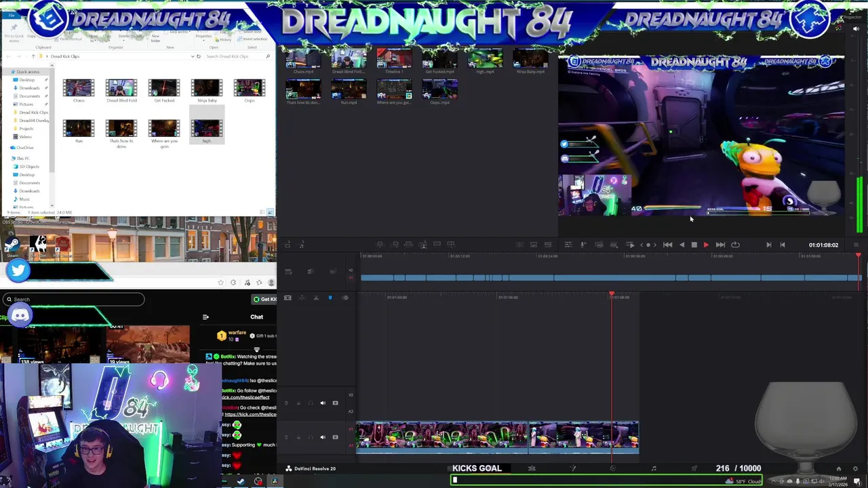Image resolution: width=868 pixels, height=488 pixels.
Task: Open the kick.com/theslice link in chat
Action: click(x=250, y=414)
